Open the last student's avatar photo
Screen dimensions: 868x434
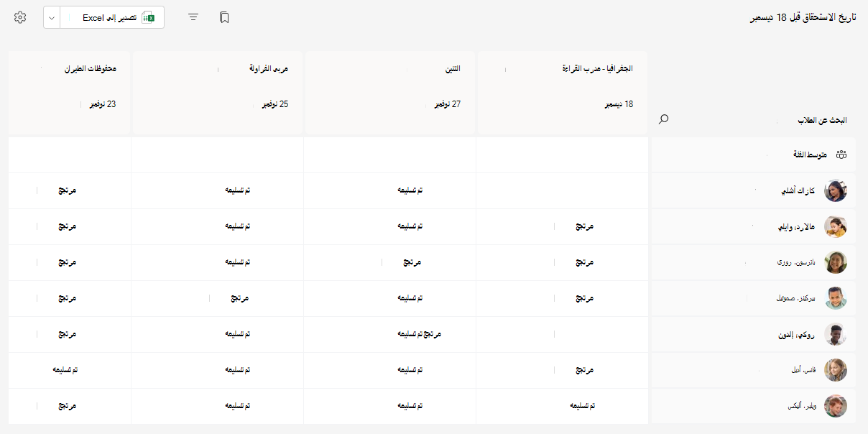pyautogui.click(x=836, y=406)
